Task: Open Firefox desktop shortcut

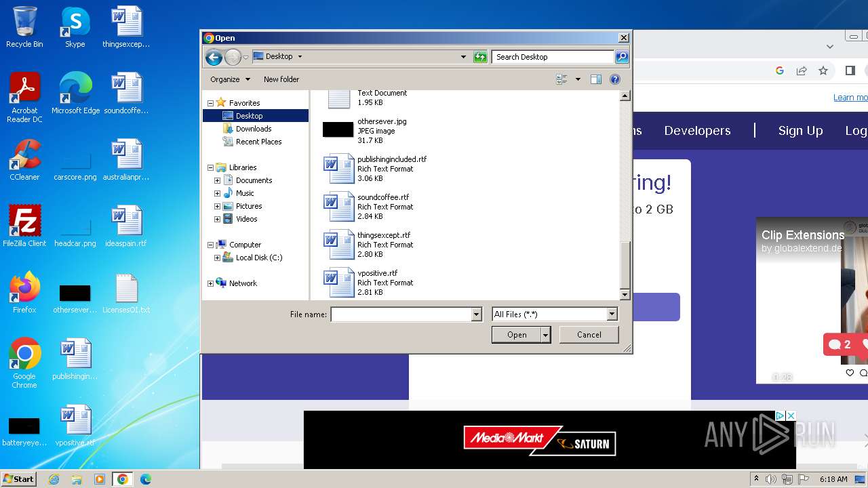Action: 24,293
